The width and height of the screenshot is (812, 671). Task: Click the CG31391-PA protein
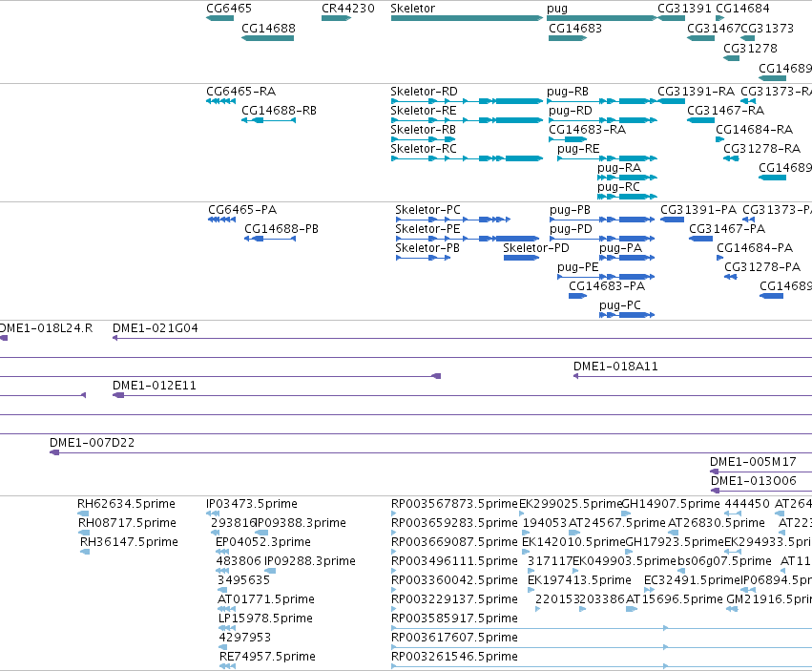tap(673, 220)
